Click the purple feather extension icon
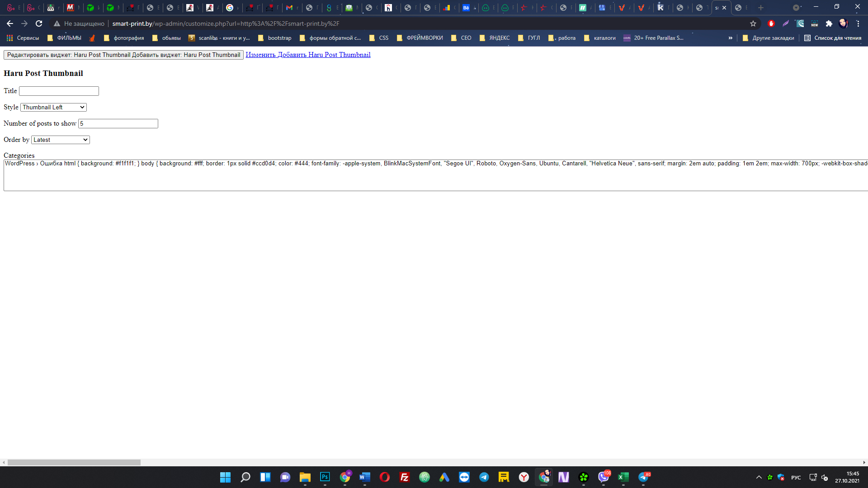 [786, 23]
